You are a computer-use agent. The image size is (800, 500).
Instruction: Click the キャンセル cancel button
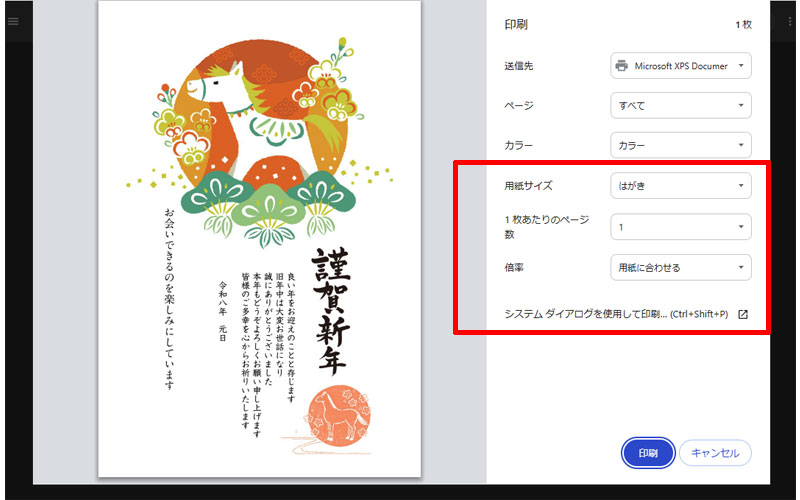[715, 453]
